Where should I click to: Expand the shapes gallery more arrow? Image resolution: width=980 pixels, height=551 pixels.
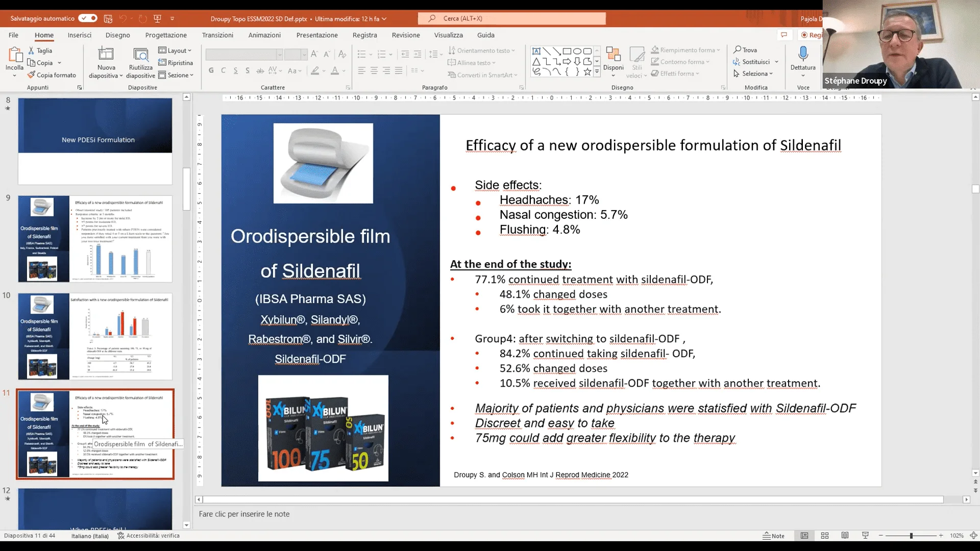(x=597, y=72)
